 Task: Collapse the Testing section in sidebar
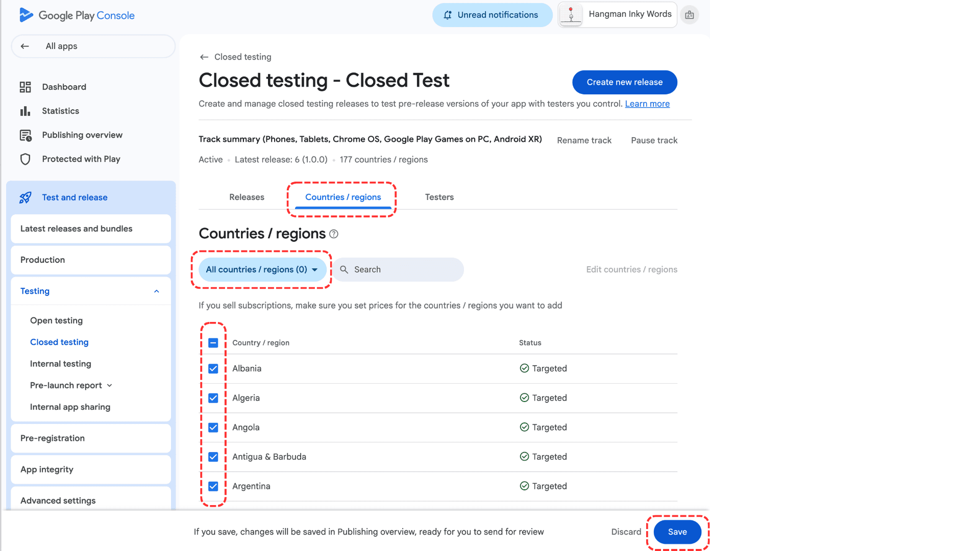[x=157, y=291]
